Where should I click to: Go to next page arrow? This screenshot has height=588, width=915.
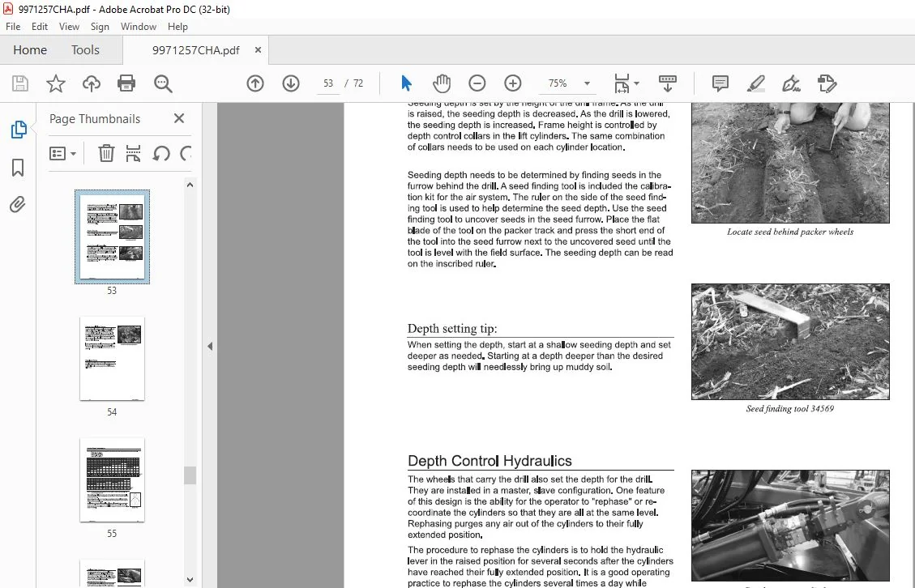point(291,83)
